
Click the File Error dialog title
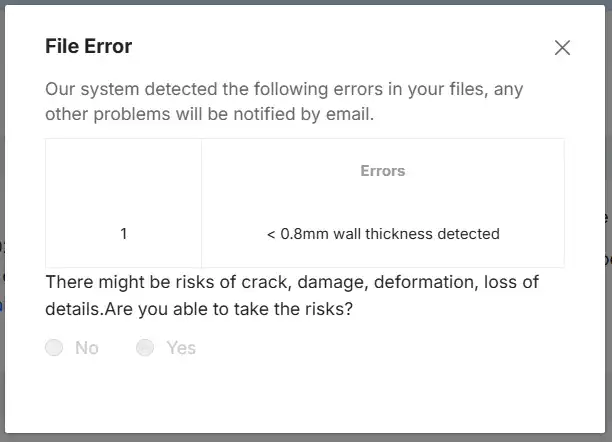(89, 46)
